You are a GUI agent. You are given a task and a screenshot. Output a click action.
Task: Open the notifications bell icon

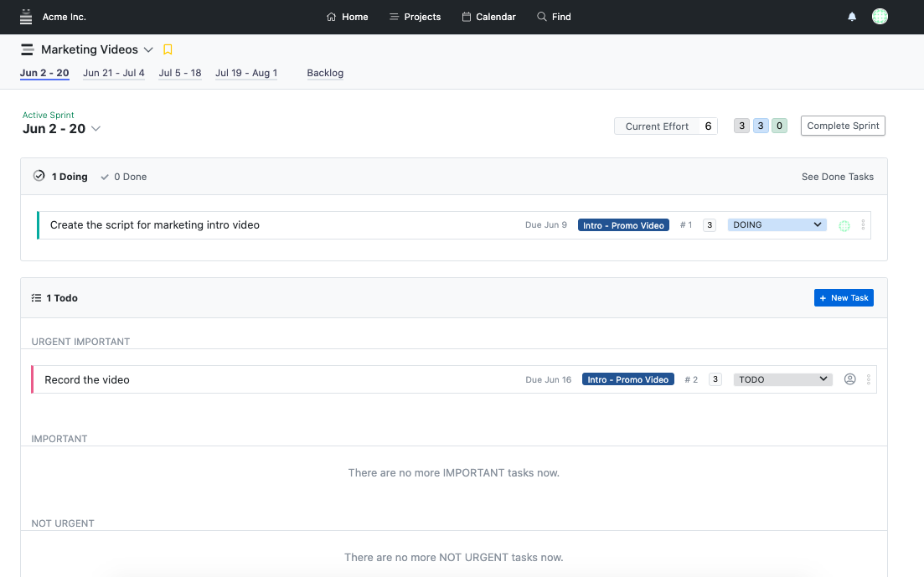852,16
